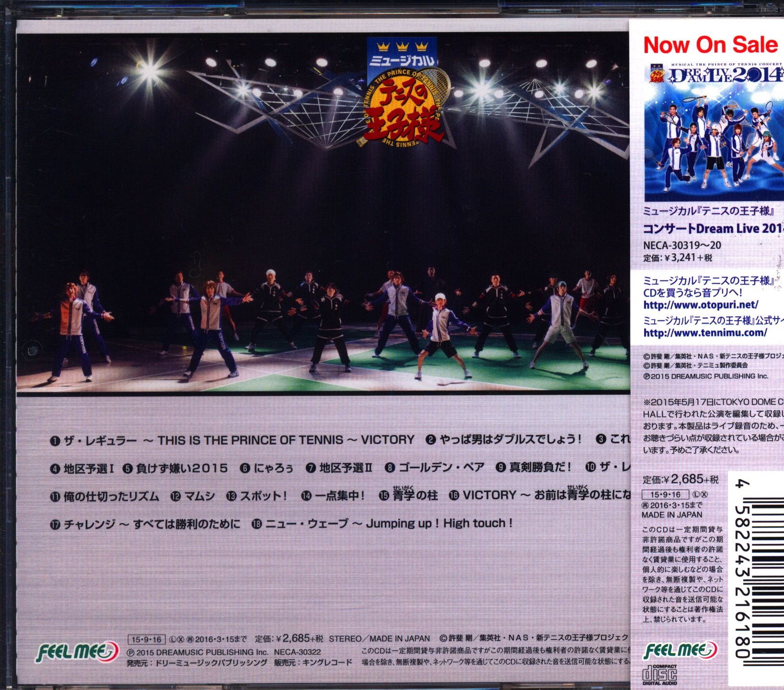Select track 12 "マムシ"

click(192, 496)
